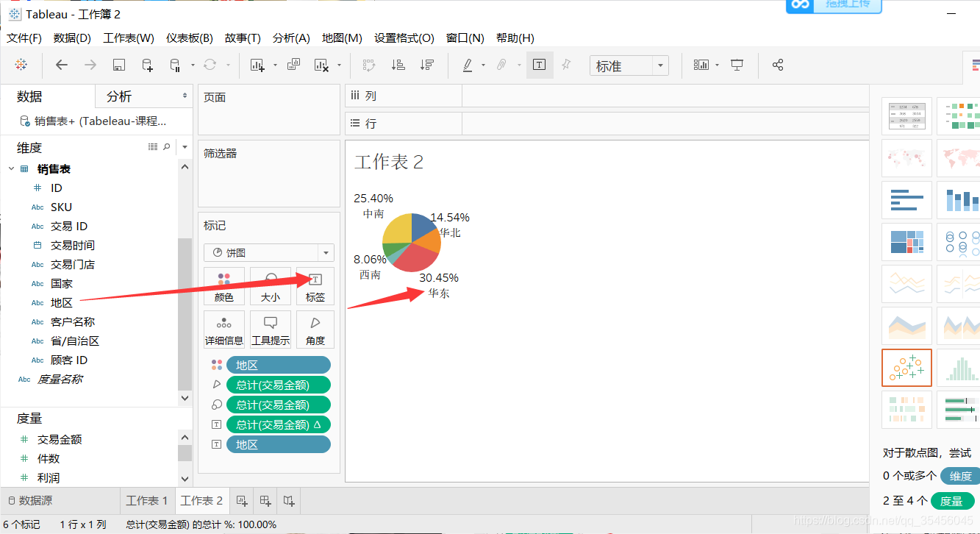
Task: Expand the clear sheet dropdown arrow
Action: pos(339,65)
